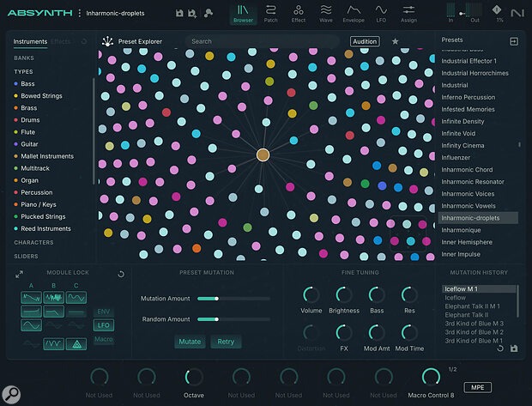
Task: Open the preset options three-dot menu
Action: click(x=80, y=13)
